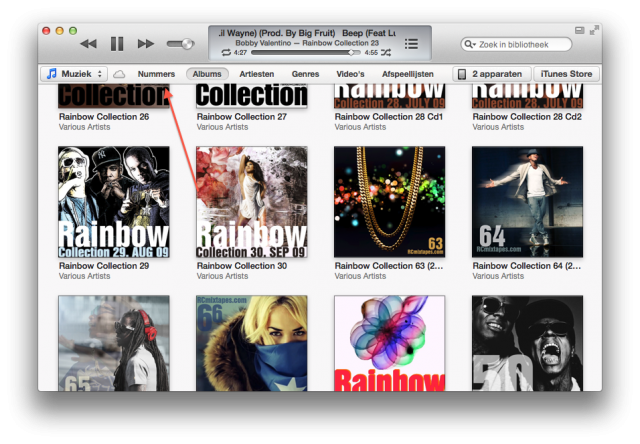The image size is (640, 444).
Task: Open the black-and-white album cover numbered 50
Action: pyautogui.click(x=527, y=343)
